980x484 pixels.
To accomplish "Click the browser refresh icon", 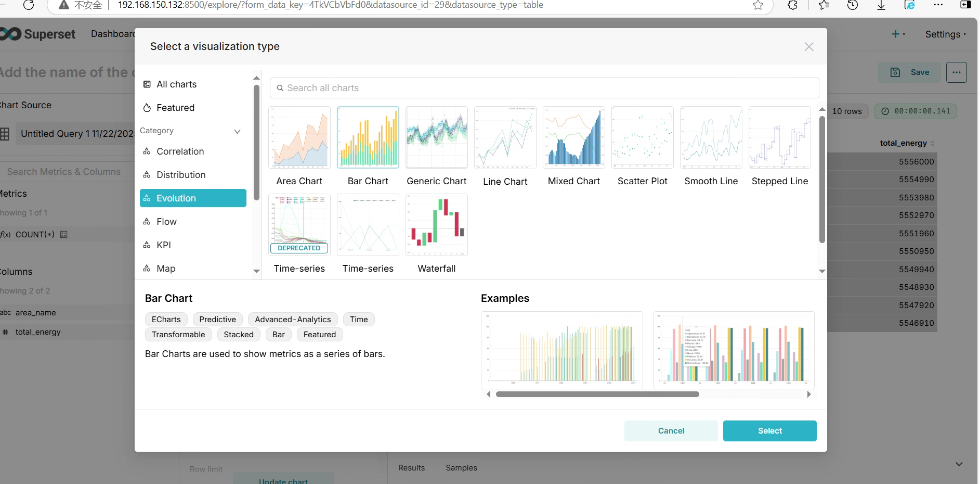I will [x=29, y=5].
